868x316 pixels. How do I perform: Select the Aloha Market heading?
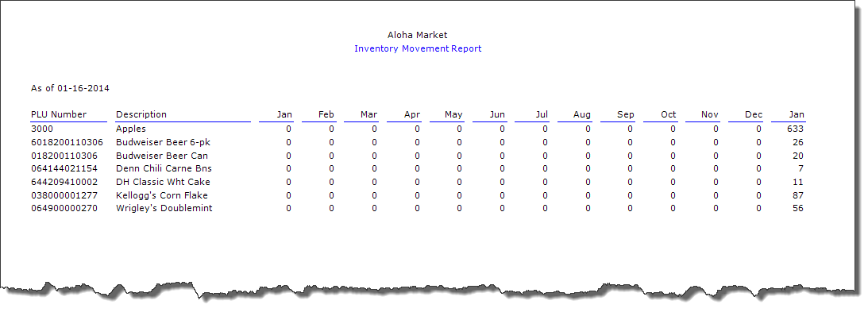point(418,35)
